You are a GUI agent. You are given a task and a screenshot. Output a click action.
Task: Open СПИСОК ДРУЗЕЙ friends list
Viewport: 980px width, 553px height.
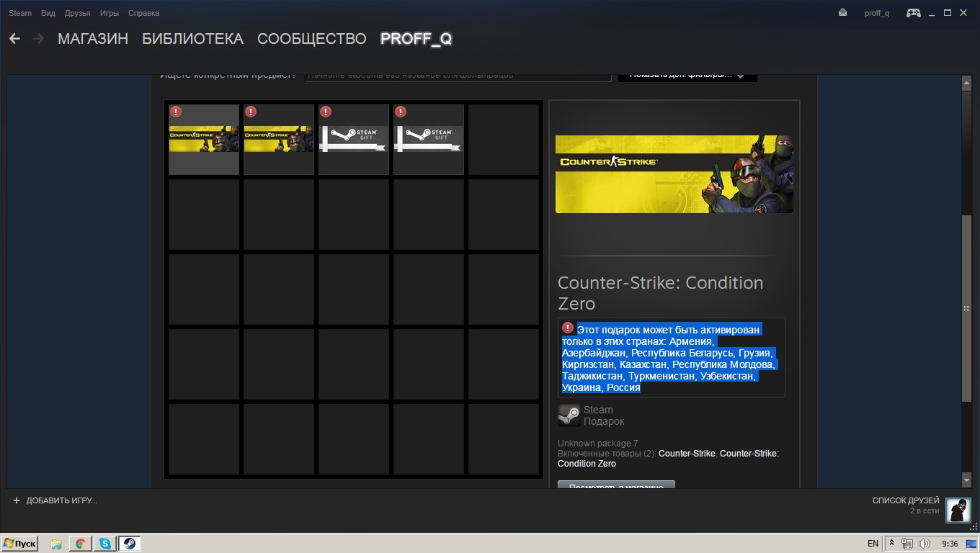tap(906, 500)
